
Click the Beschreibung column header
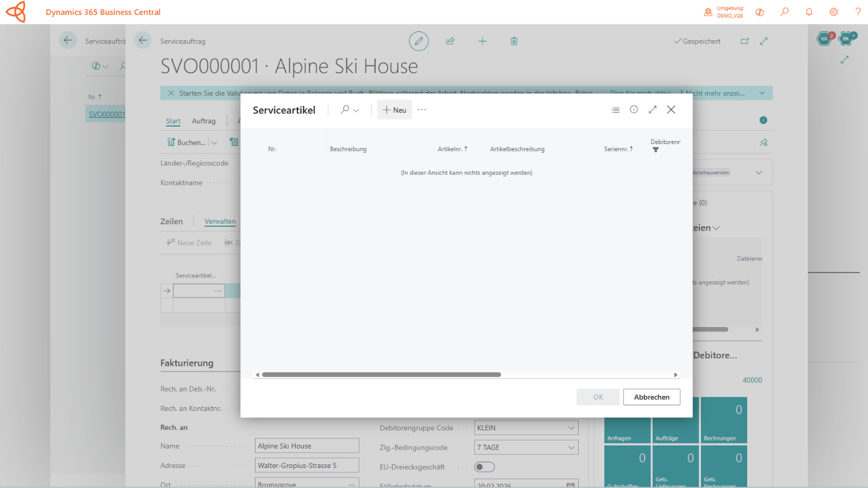click(x=348, y=149)
